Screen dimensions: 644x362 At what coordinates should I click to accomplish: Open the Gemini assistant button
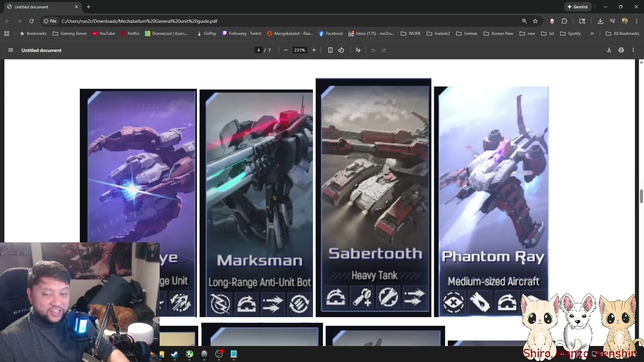(x=578, y=7)
